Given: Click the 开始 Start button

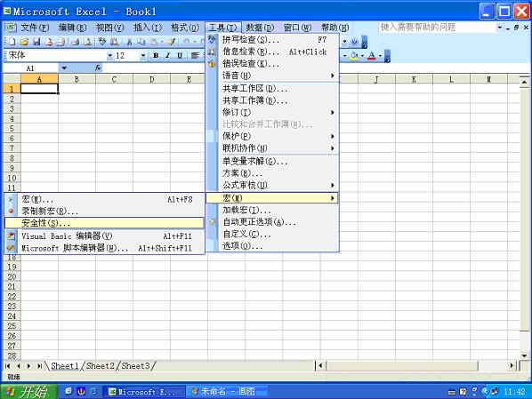Looking at the screenshot, I should (28, 392).
